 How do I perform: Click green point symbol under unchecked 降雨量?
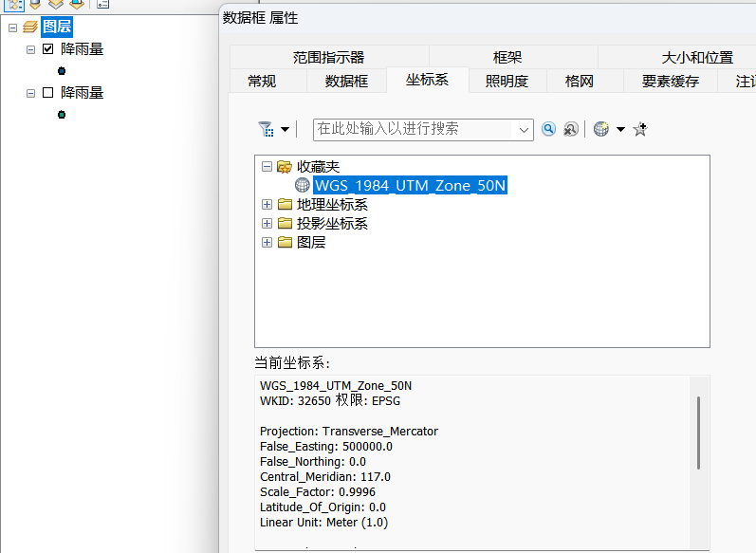point(62,115)
